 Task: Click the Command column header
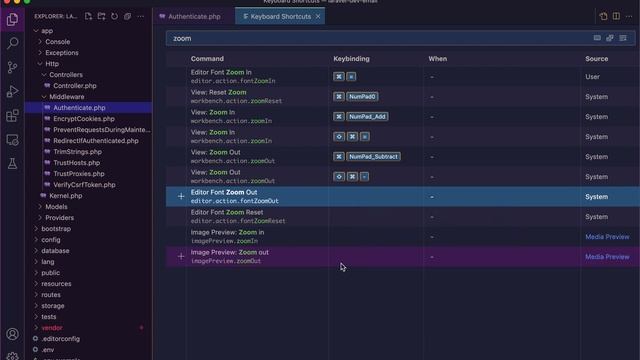coord(207,59)
